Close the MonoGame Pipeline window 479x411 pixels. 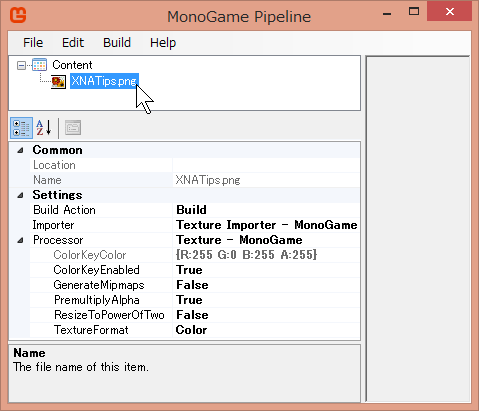pyautogui.click(x=450, y=12)
